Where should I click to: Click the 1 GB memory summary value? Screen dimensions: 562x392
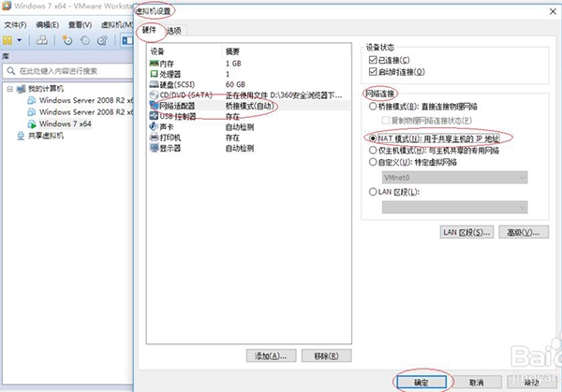click(233, 64)
